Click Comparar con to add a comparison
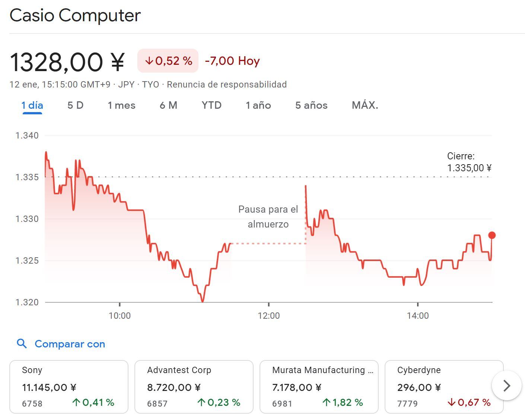525x420 pixels. click(x=69, y=344)
